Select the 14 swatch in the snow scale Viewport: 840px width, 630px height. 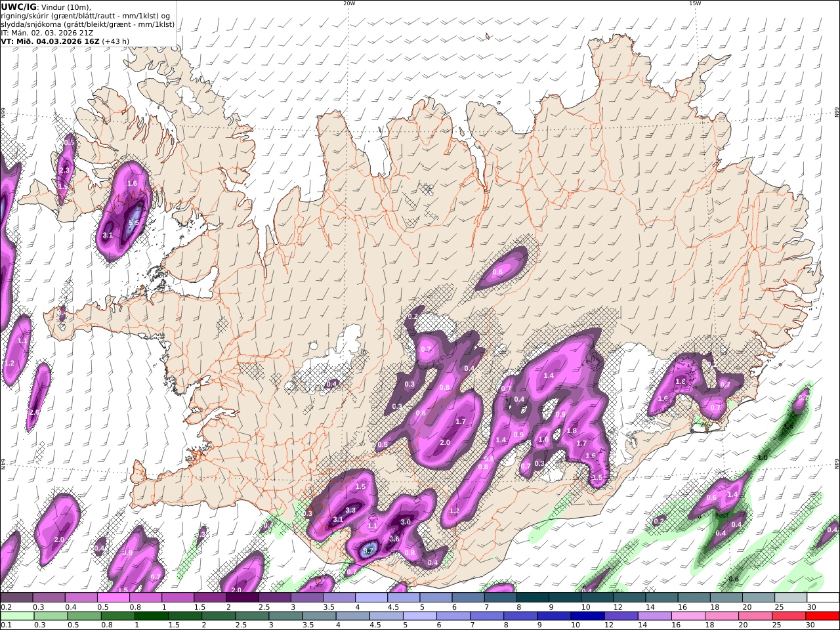[662, 598]
